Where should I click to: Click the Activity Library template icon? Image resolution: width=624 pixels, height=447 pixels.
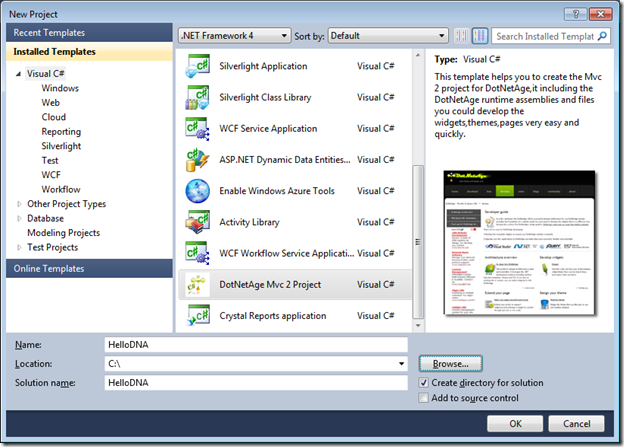[197, 222]
